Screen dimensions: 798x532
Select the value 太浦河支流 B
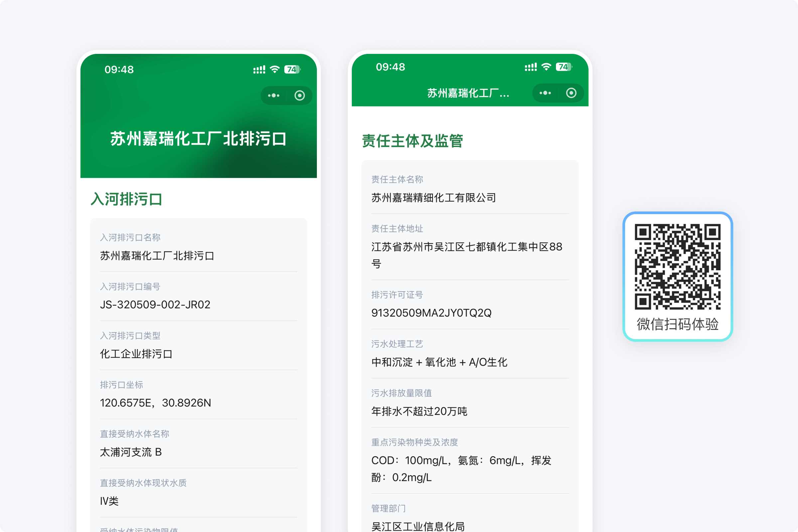(x=131, y=452)
